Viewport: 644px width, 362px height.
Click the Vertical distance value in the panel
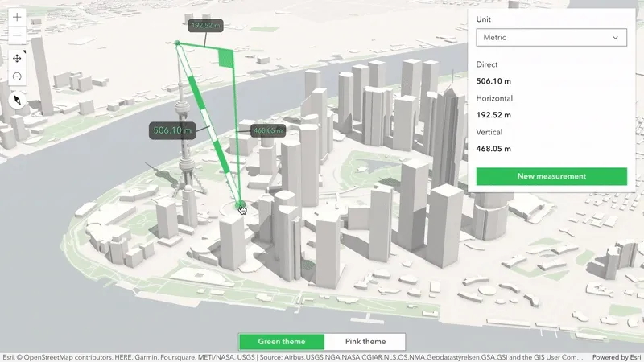(x=493, y=149)
